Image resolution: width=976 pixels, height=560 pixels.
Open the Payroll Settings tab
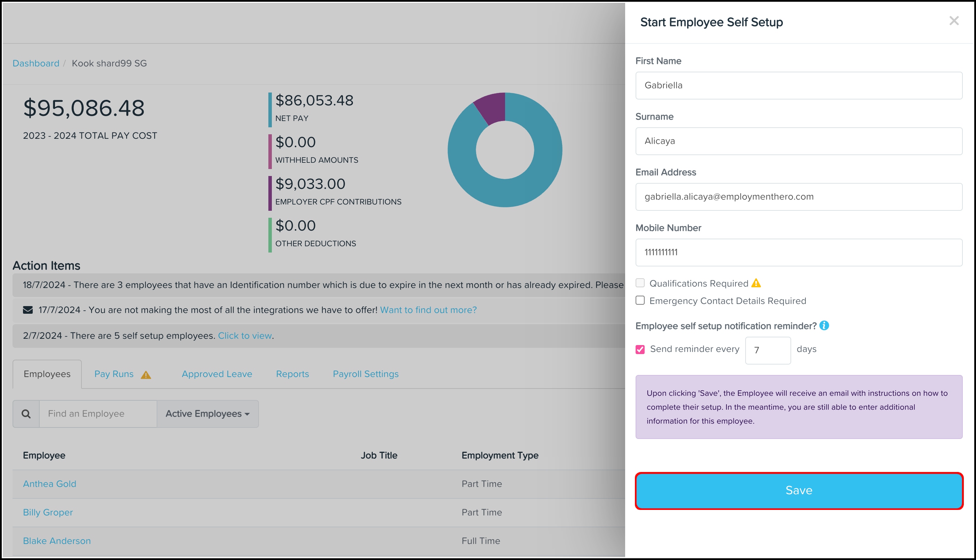coord(365,374)
